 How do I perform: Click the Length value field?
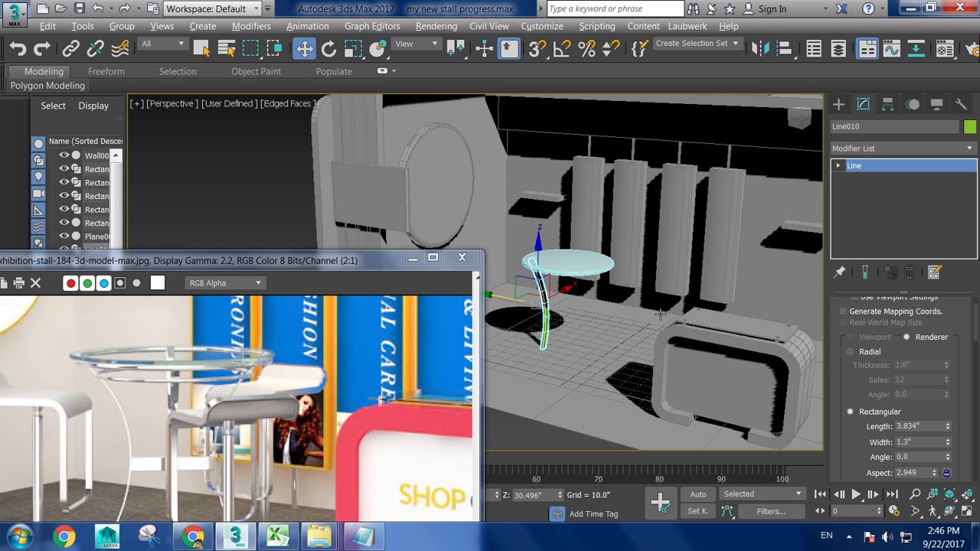[x=917, y=426]
